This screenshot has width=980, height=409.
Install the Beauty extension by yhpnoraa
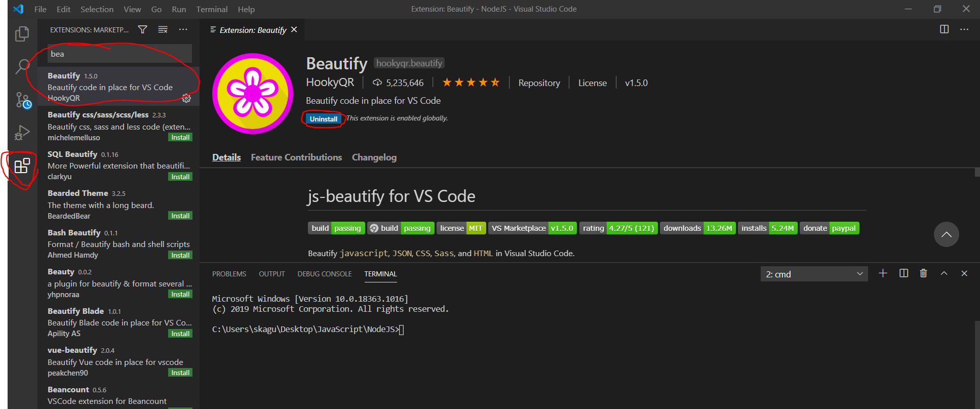pos(180,294)
